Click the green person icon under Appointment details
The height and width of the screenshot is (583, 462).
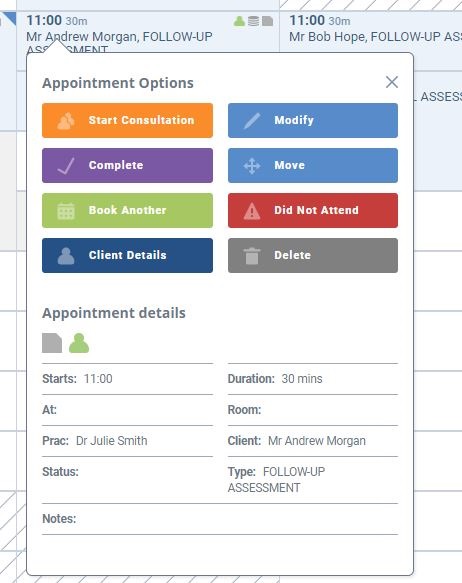(x=79, y=343)
